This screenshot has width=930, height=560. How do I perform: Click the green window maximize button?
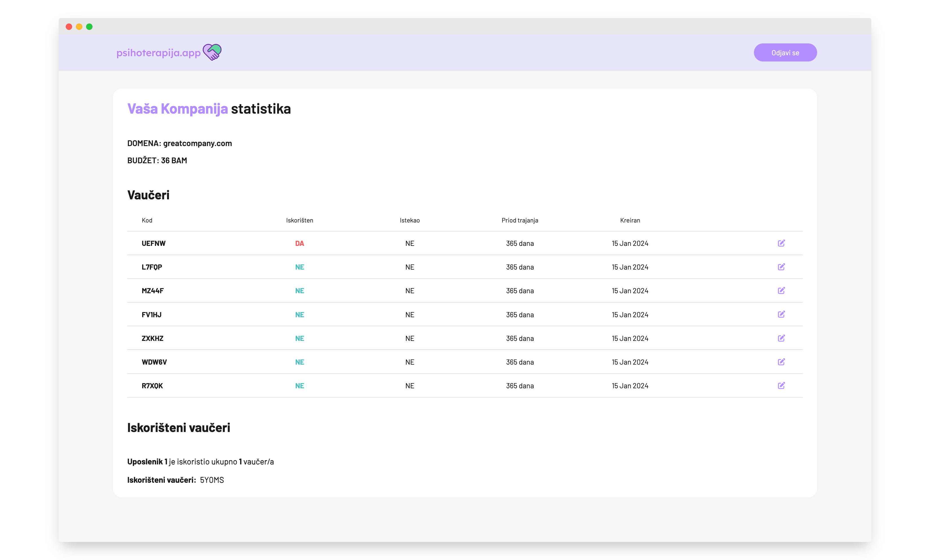coord(89,27)
